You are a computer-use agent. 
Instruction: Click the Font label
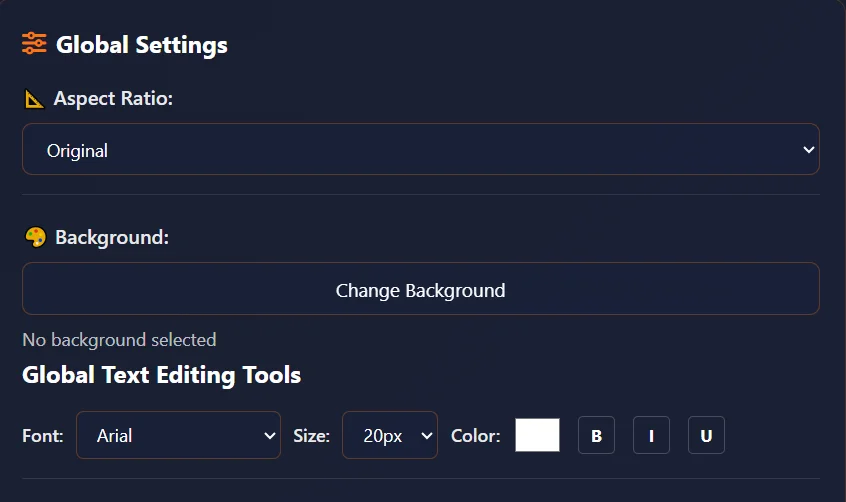(43, 436)
